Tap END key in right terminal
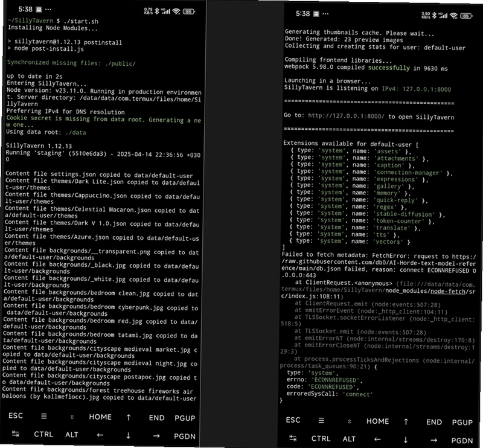 (x=434, y=422)
